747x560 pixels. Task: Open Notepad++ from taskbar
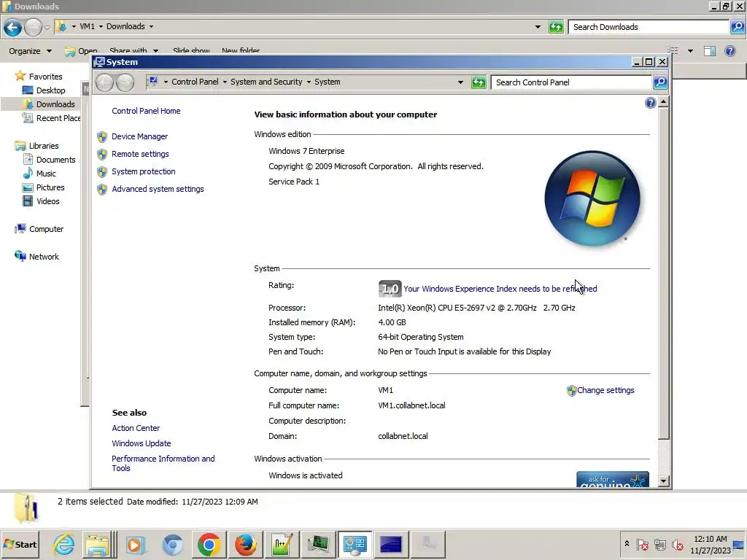[282, 544]
